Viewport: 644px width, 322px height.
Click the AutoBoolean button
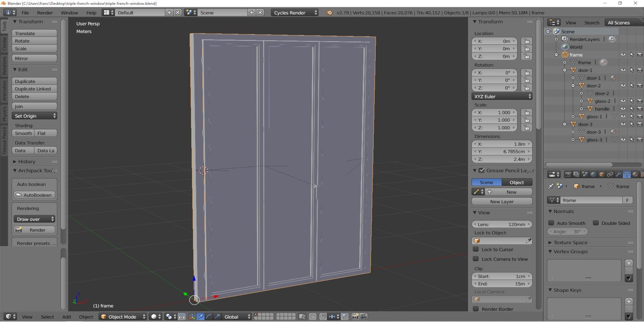coord(35,195)
